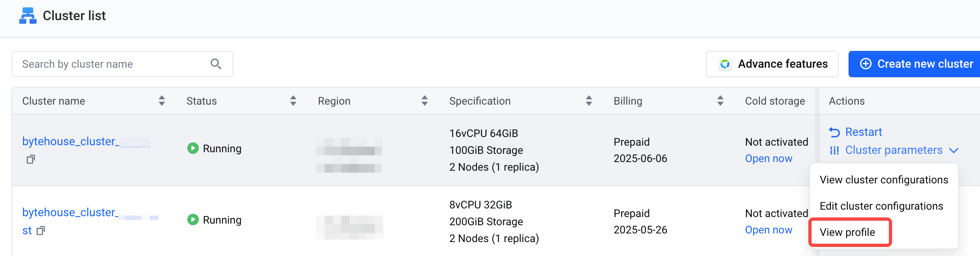Select View cluster configurations menu item
The width and height of the screenshot is (980, 256).
pyautogui.click(x=884, y=180)
